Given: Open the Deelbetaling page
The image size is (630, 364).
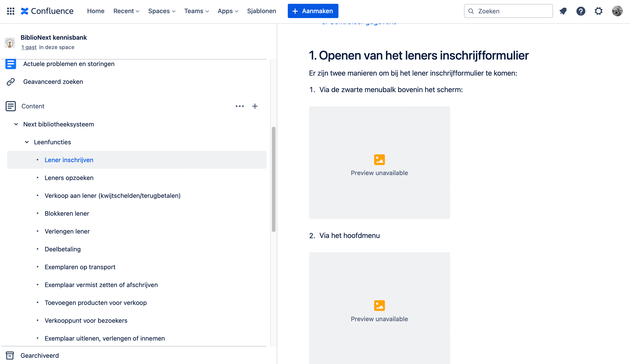Looking at the screenshot, I should (x=63, y=249).
